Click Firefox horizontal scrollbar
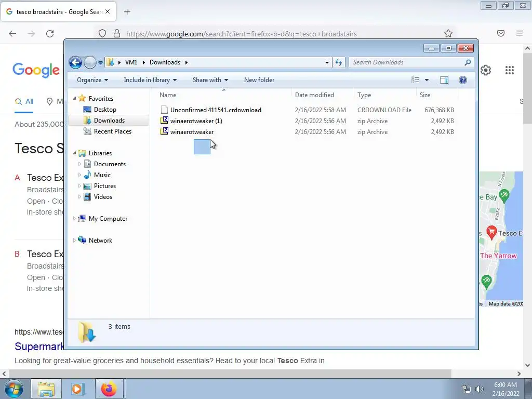The image size is (532, 399). pos(229,374)
